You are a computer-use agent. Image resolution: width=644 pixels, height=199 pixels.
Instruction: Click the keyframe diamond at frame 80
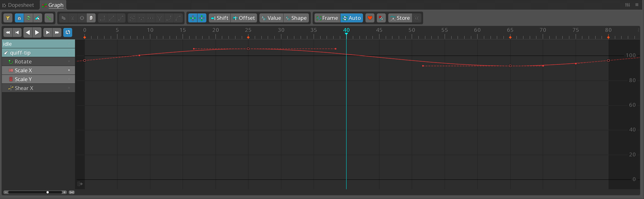[608, 37]
